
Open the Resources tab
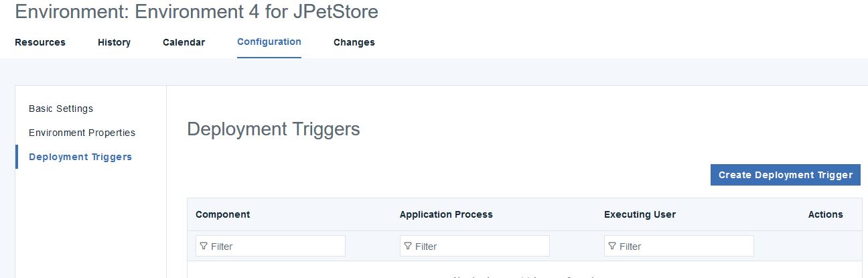tap(40, 42)
